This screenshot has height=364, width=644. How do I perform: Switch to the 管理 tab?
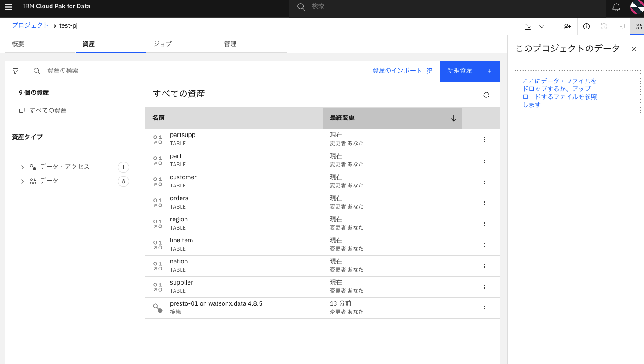(230, 43)
